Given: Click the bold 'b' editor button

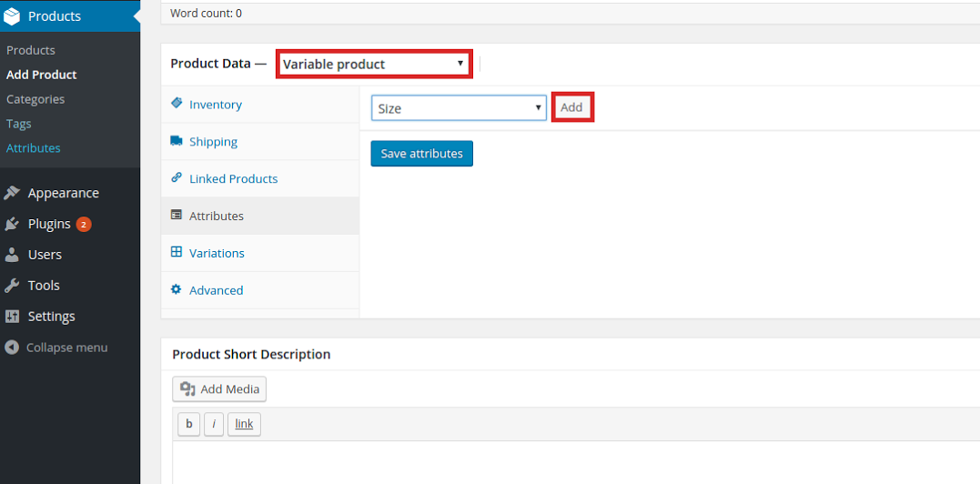Looking at the screenshot, I should [x=189, y=424].
